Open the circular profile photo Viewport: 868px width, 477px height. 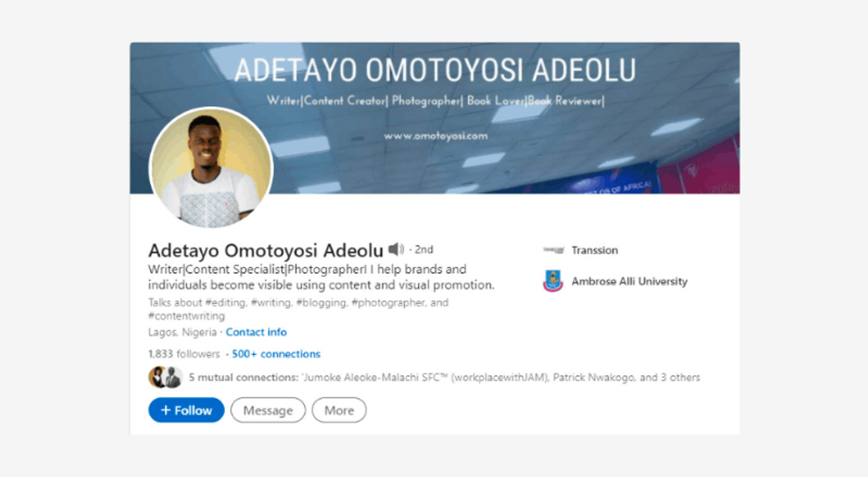coord(211,169)
